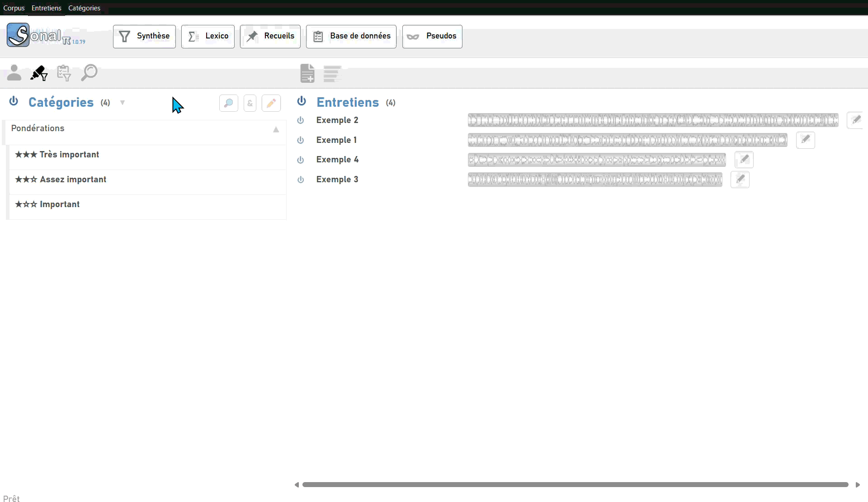868x502 pixels.
Task: Toggle power for Exemple 1
Action: click(300, 140)
